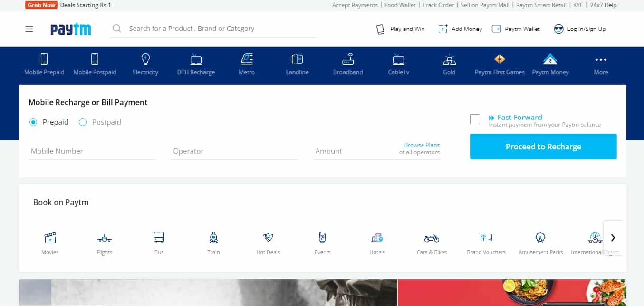Image resolution: width=644 pixels, height=306 pixels.
Task: Select the Postpaid radio button
Action: [83, 122]
